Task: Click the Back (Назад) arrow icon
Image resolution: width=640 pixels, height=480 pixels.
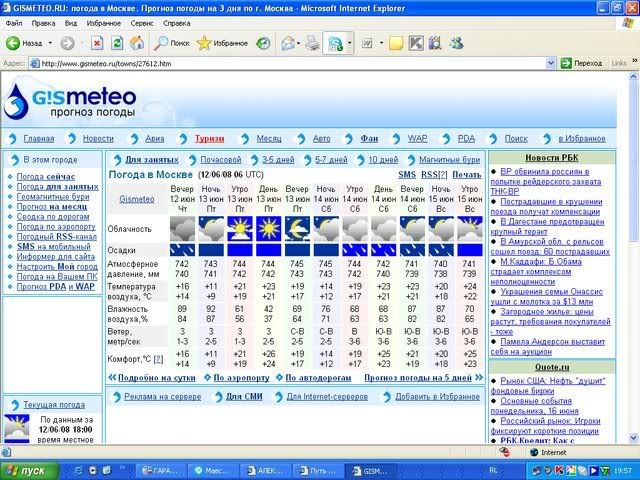Action: [x=14, y=43]
